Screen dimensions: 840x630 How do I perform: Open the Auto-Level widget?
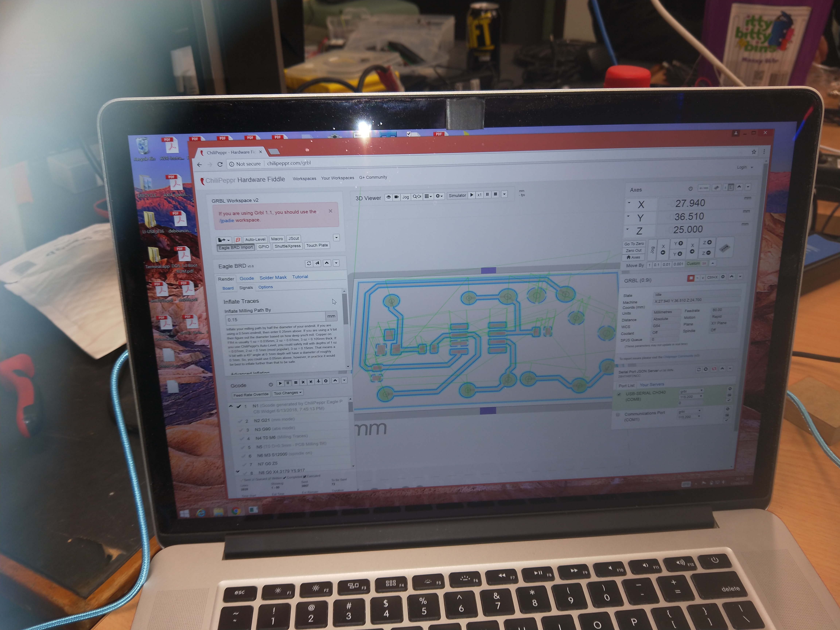pyautogui.click(x=255, y=239)
